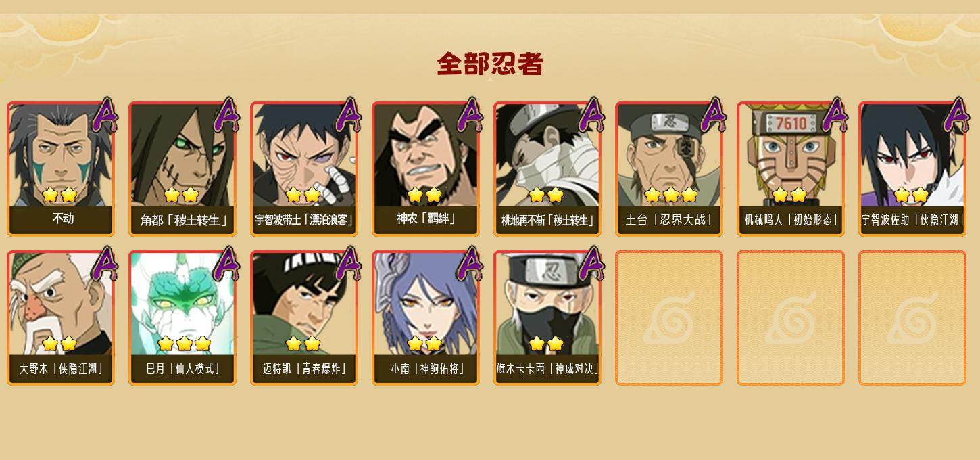Select the 不动 ninja card
980x460 pixels.
(61, 169)
